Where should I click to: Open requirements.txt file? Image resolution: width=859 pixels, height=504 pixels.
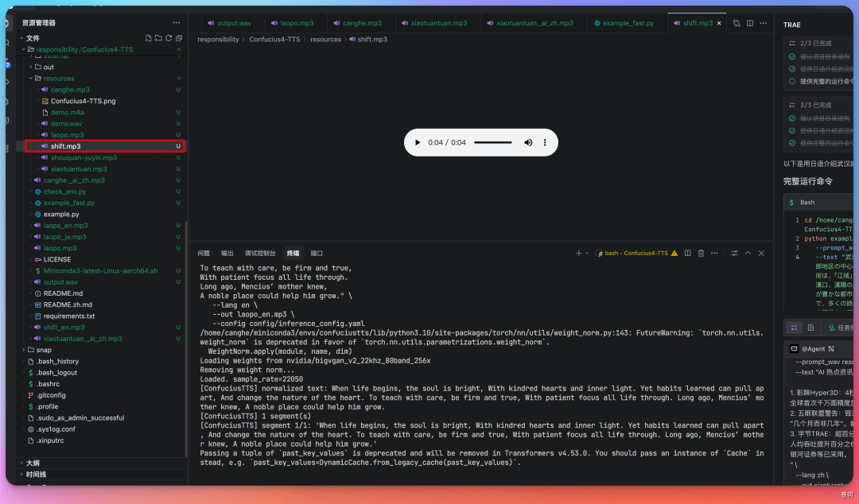[69, 316]
